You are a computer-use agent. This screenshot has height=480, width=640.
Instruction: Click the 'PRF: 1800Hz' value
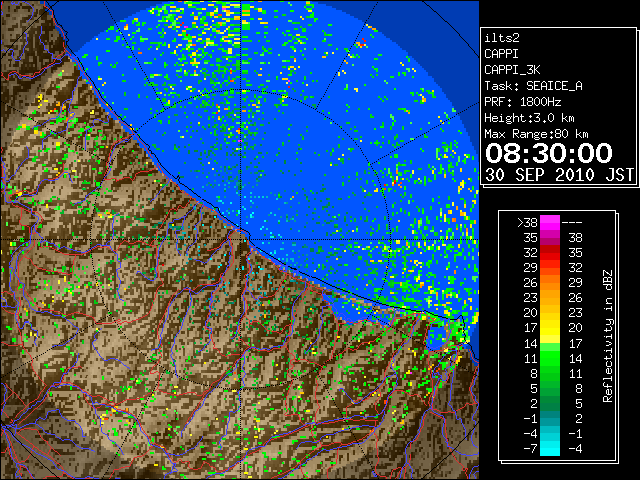[x=523, y=102]
